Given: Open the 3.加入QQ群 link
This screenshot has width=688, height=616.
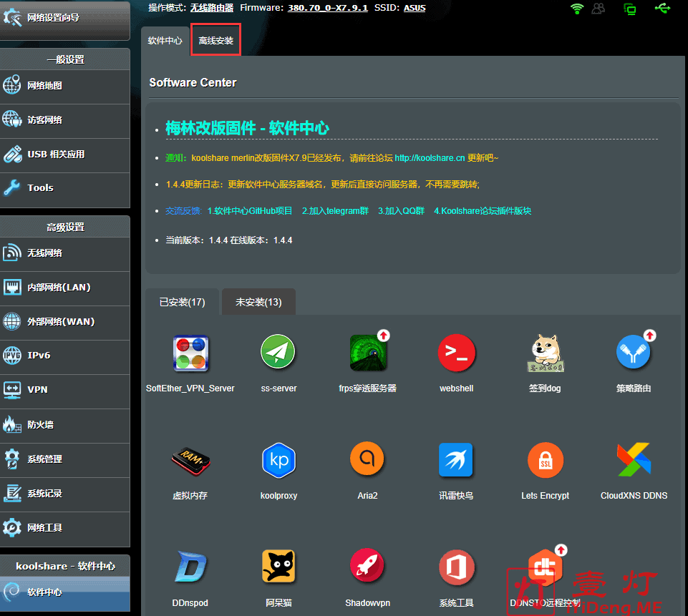Looking at the screenshot, I should [401, 211].
